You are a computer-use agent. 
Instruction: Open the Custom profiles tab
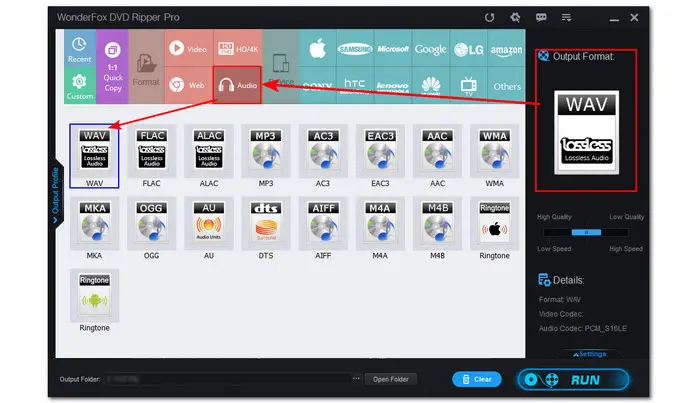coord(79,85)
